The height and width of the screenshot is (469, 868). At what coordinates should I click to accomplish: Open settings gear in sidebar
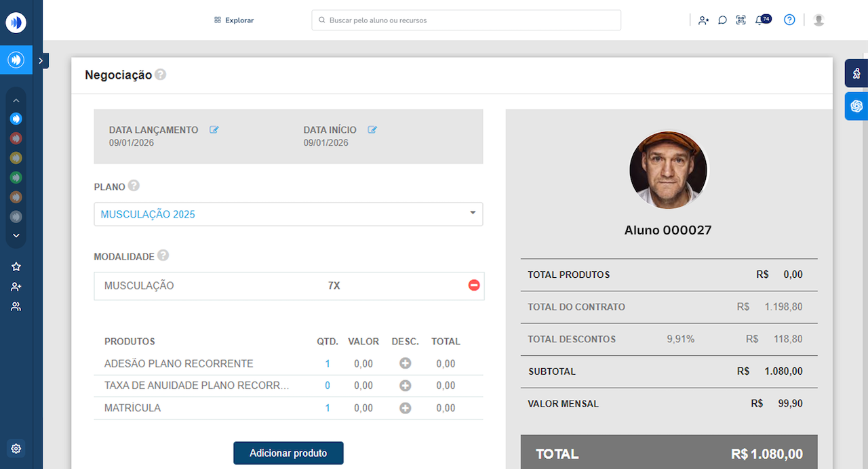pos(16,449)
